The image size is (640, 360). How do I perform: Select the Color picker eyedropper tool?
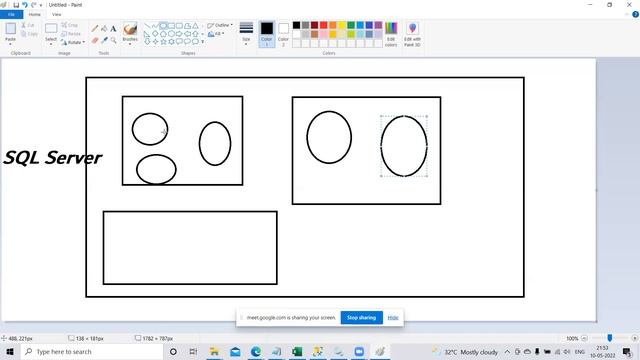pos(104,40)
